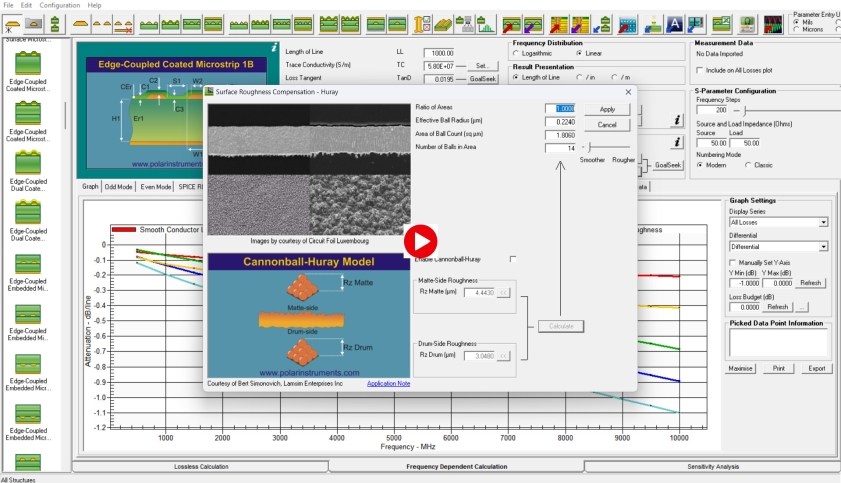This screenshot has width=841, height=483.
Task: Select Modern numbering mode
Action: [x=699, y=165]
